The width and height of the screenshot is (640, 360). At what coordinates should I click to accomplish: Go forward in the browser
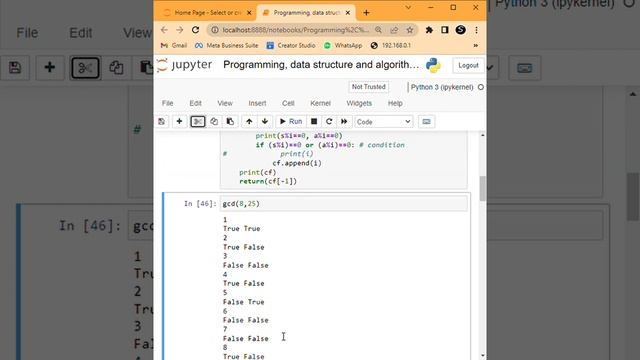coord(180,30)
